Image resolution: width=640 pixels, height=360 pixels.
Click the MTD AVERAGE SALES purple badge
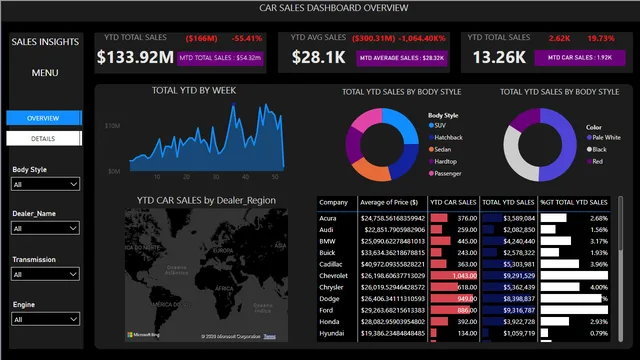(402, 58)
